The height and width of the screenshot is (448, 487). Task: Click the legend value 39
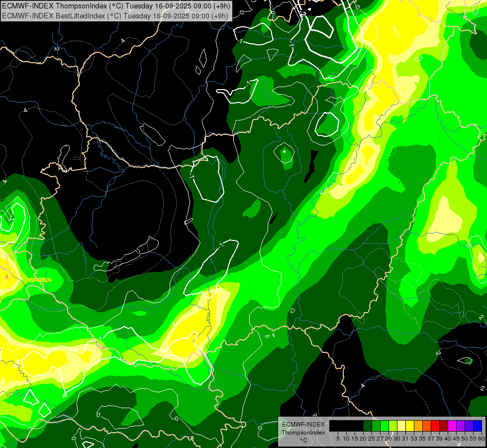(x=439, y=439)
